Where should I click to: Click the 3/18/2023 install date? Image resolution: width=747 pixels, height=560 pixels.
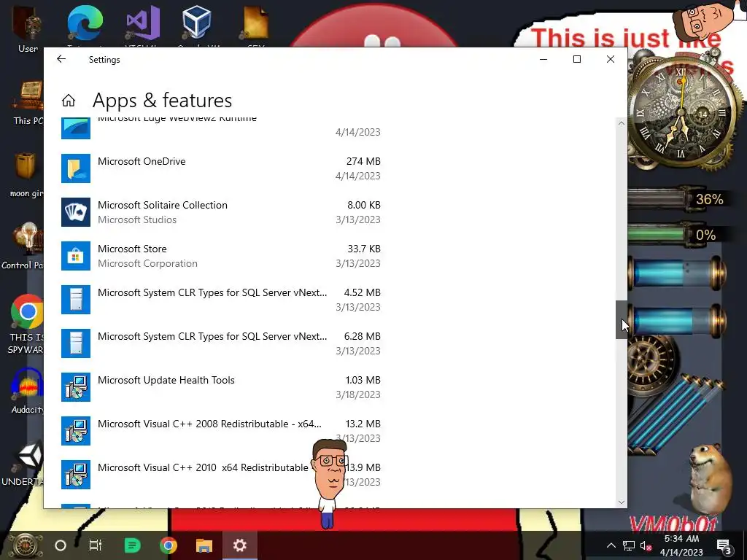[357, 394]
